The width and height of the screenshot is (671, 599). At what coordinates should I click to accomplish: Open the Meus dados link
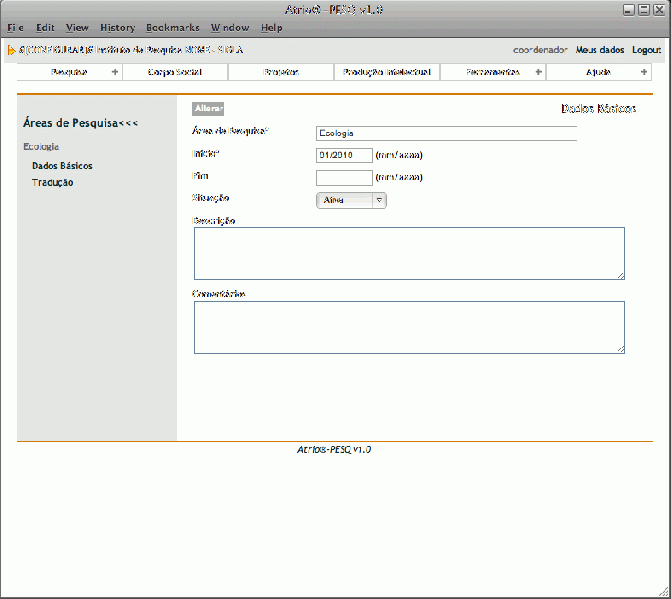coord(600,49)
